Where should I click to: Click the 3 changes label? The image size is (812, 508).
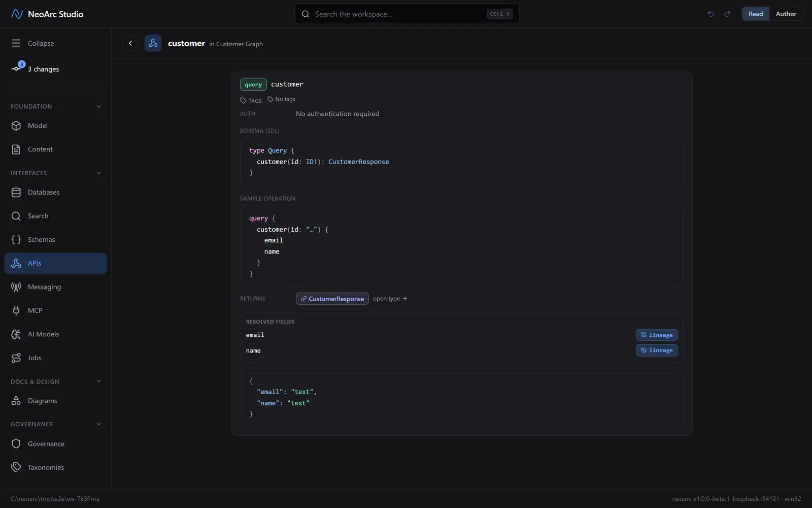click(43, 69)
